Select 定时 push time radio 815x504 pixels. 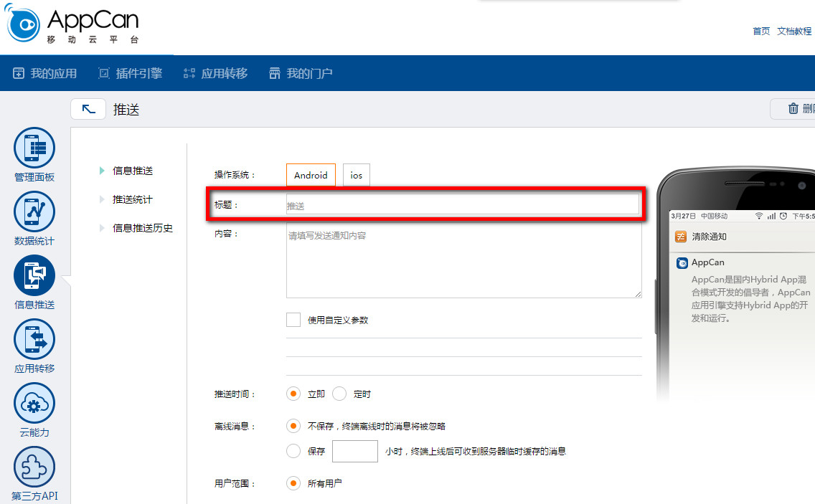[x=339, y=394]
